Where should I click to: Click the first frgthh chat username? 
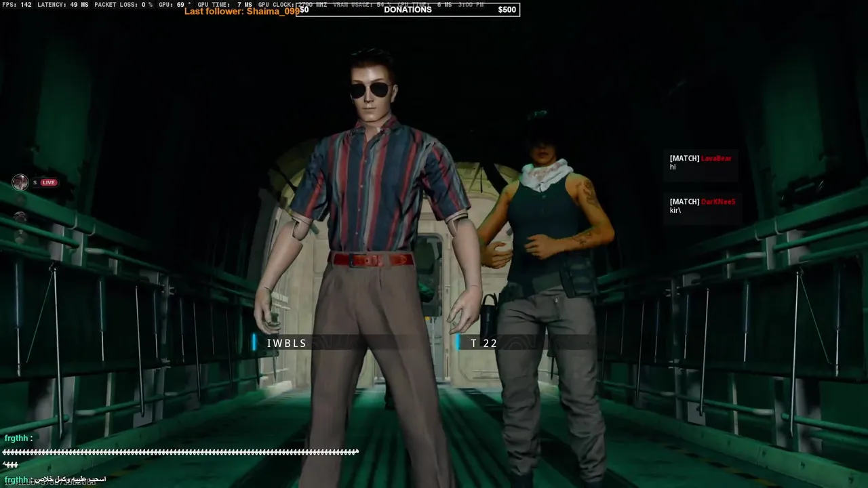click(16, 439)
